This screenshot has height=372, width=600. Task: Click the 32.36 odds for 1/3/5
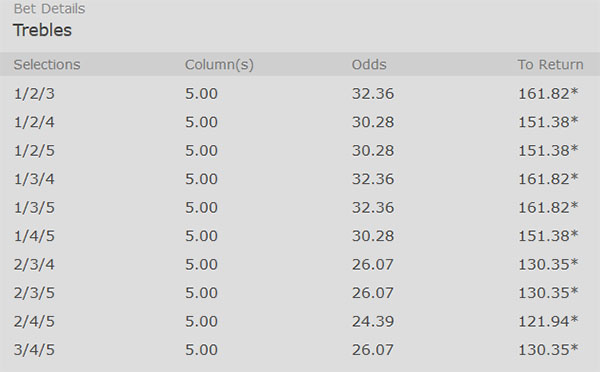373,207
